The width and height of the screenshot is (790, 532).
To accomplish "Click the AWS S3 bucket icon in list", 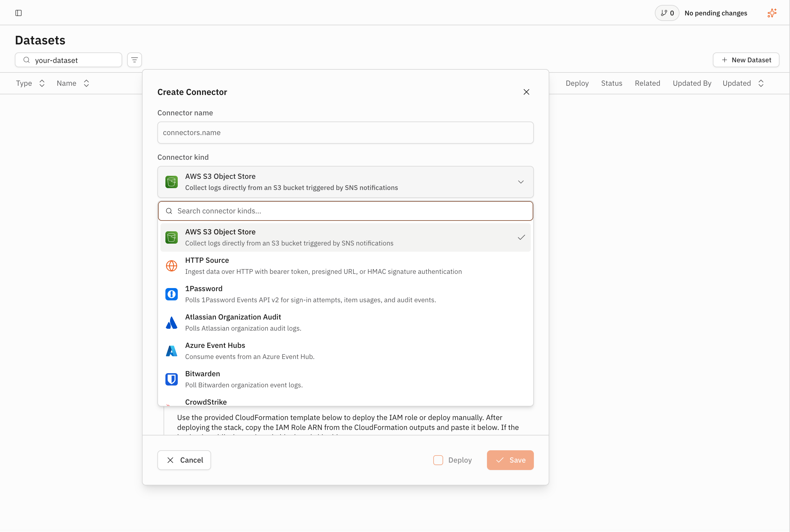I will [172, 237].
